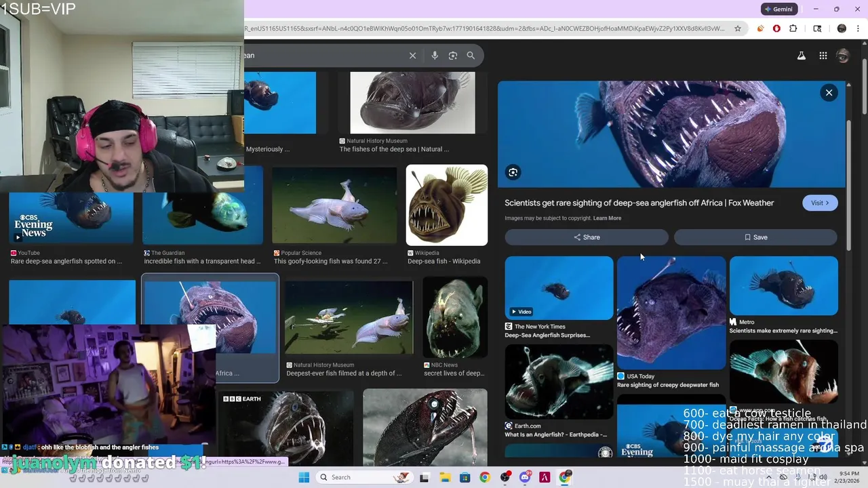Open the Earth.com anglerfish thumbnail
Image resolution: width=868 pixels, height=488 pixels.
tap(559, 381)
